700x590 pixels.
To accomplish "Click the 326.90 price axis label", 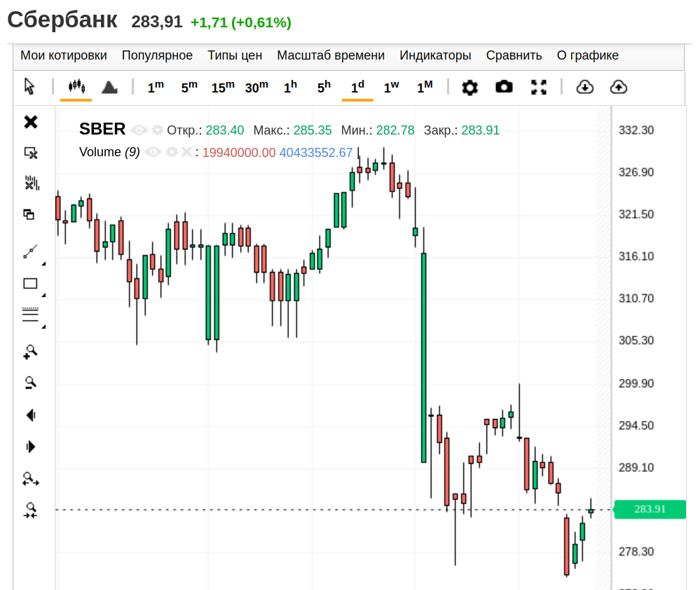I will coord(636,172).
